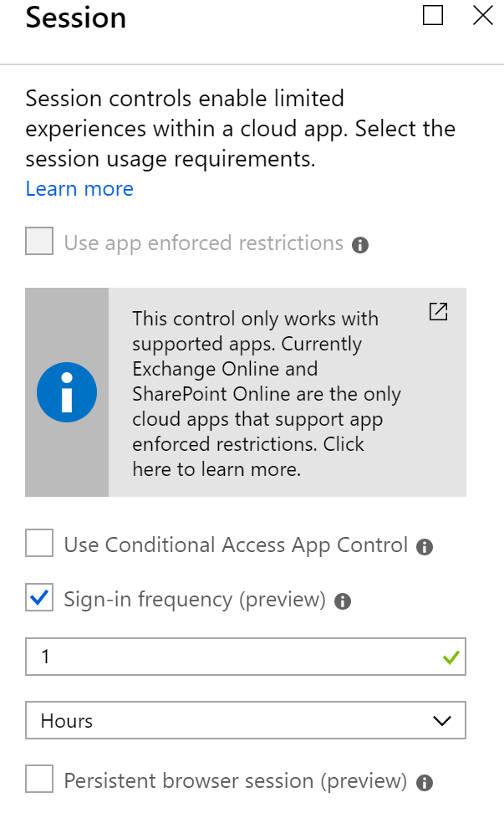Click info icon beside app enforced restrictions
Image resolution: width=504 pixels, height=813 pixels.
(360, 245)
